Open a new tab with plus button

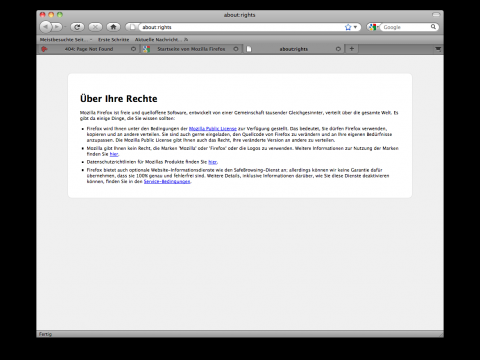point(351,49)
